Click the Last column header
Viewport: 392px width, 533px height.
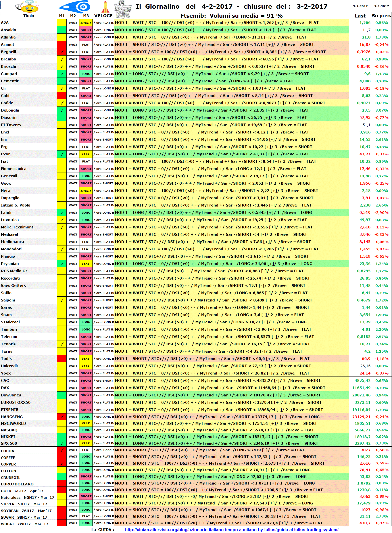360,16
